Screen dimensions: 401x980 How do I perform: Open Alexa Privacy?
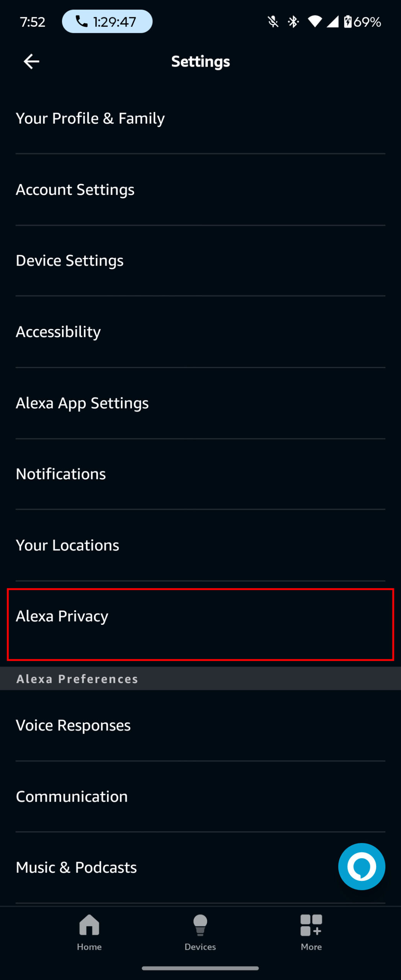[62, 616]
